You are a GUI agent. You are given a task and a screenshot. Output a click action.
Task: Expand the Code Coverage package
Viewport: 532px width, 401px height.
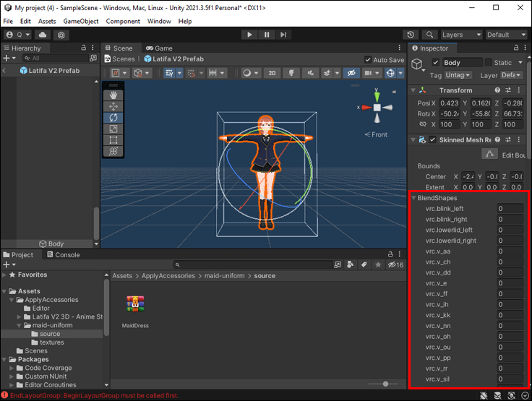point(12,368)
